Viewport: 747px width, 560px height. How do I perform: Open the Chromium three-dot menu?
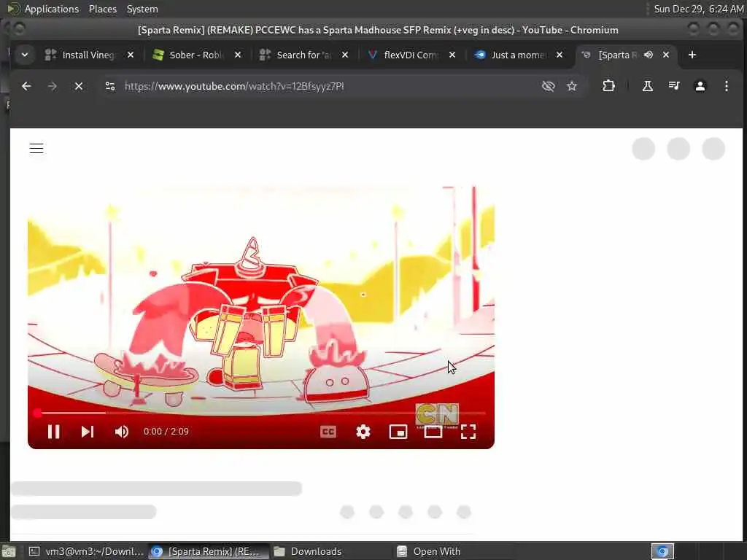(x=726, y=86)
